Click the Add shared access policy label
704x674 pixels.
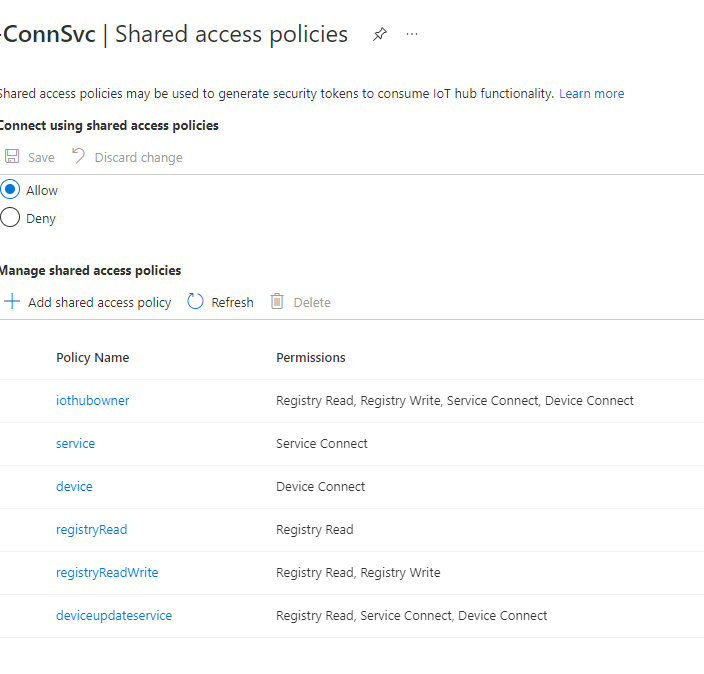coord(99,303)
